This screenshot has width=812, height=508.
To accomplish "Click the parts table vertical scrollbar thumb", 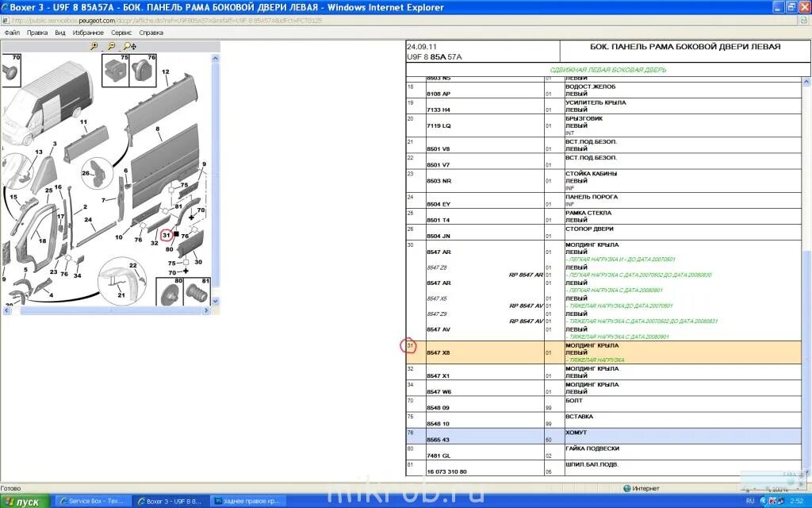I will [x=806, y=358].
